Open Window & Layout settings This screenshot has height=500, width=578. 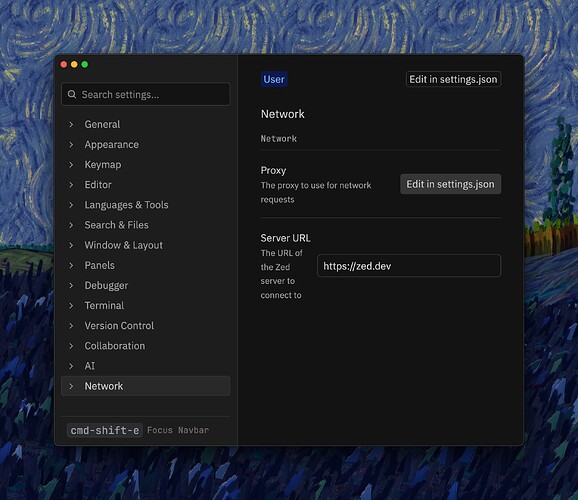pos(123,245)
